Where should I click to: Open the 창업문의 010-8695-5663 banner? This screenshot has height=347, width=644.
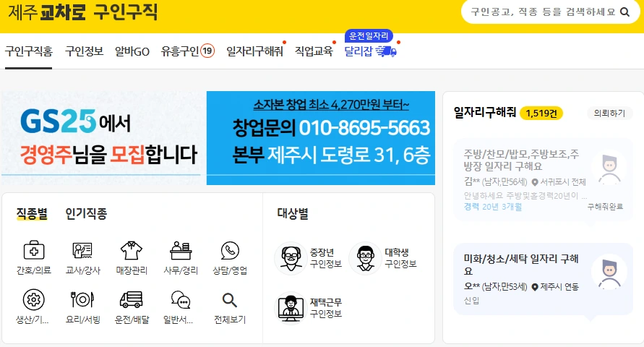pos(321,138)
